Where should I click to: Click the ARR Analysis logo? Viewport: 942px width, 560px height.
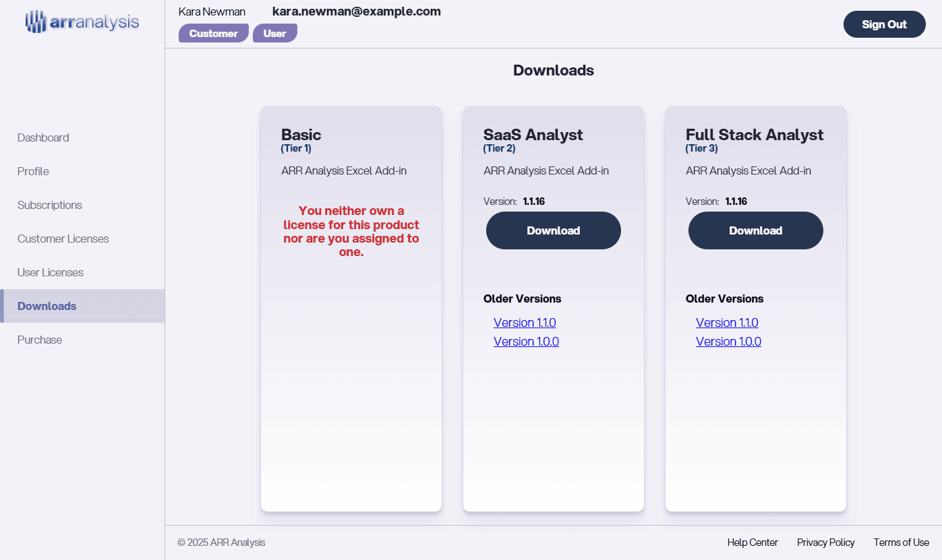click(81, 21)
